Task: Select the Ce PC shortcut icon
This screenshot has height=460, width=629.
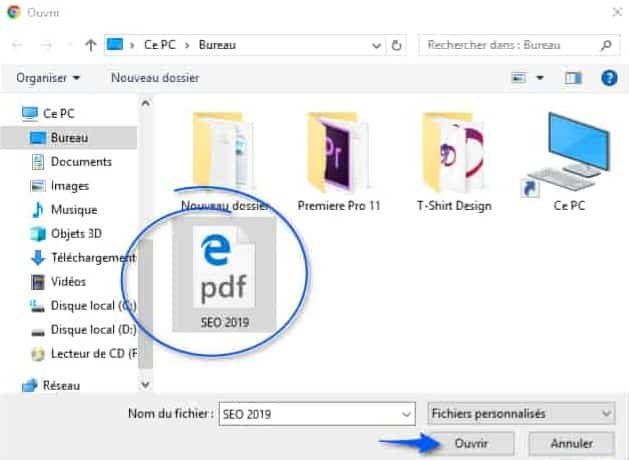Action: pos(569,162)
